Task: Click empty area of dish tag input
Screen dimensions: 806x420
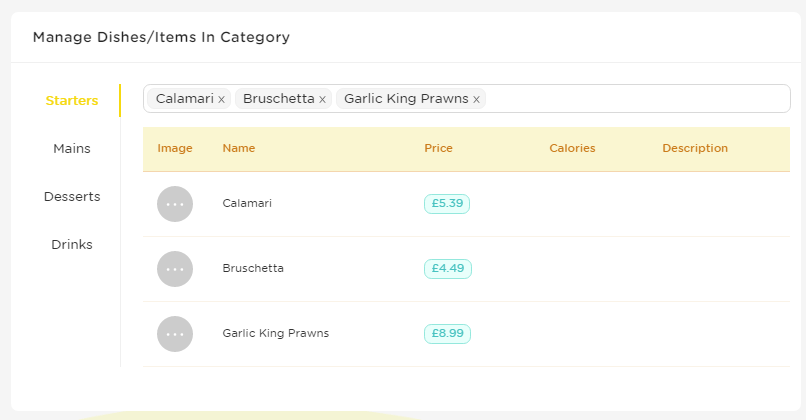Action: tap(637, 99)
